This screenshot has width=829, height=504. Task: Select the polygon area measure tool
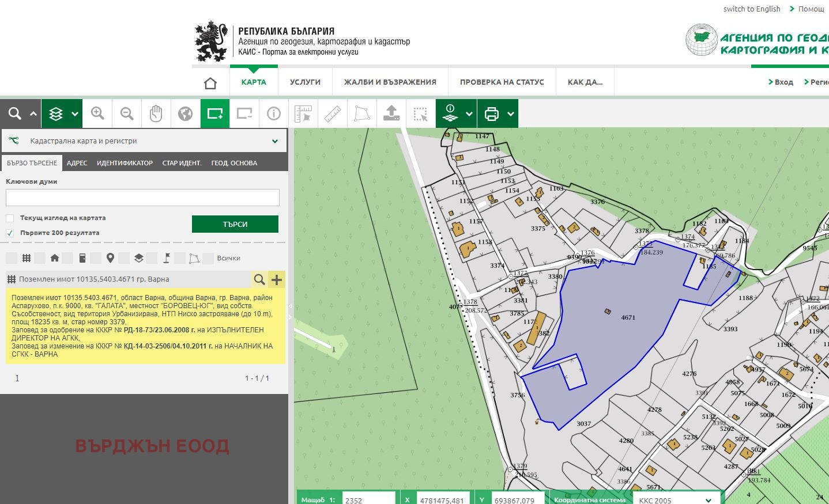(362, 113)
